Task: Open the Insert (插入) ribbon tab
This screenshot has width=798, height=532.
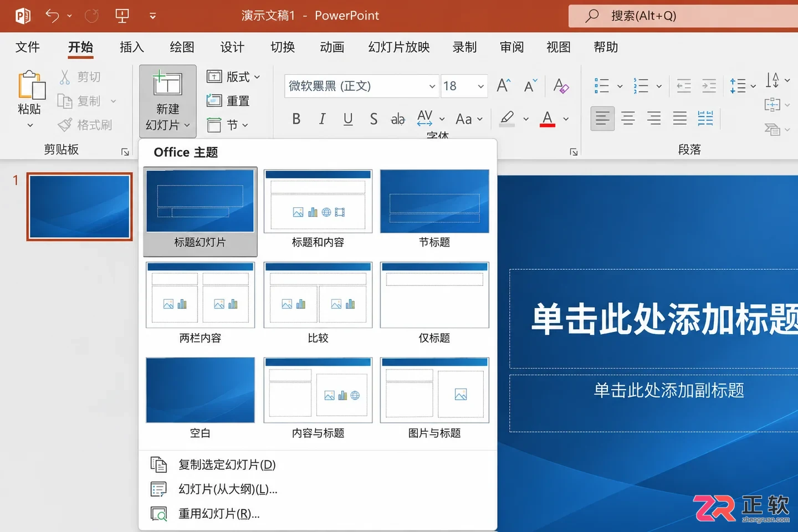Action: point(132,47)
